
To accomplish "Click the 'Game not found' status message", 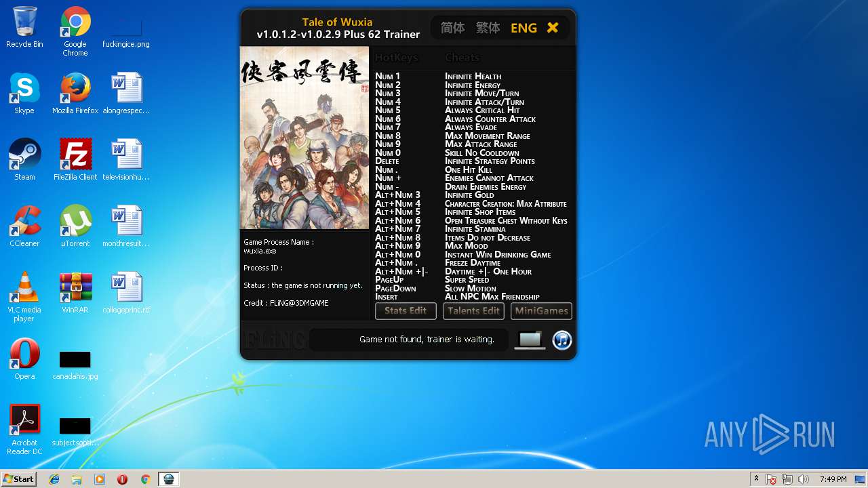I will click(x=427, y=340).
